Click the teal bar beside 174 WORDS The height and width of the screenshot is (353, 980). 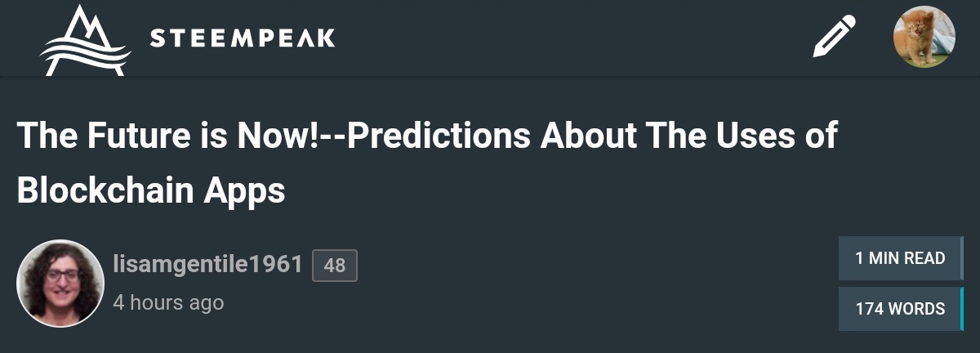(x=962, y=309)
